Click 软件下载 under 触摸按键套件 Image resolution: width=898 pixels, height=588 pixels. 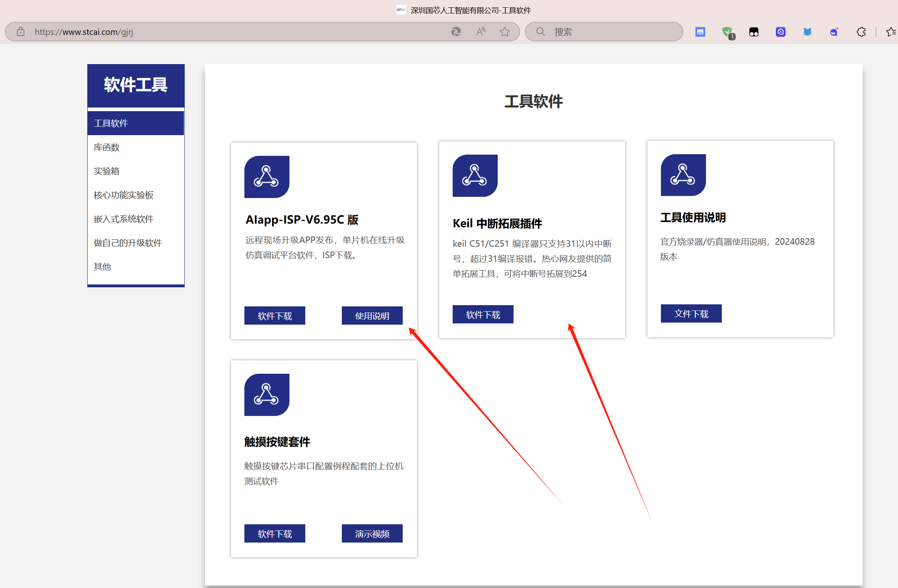275,534
